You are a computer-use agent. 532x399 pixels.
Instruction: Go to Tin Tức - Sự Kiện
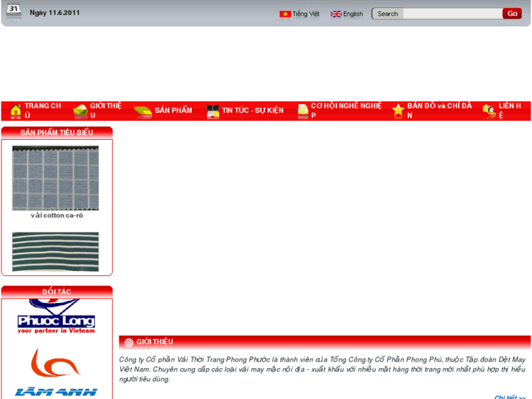click(252, 111)
